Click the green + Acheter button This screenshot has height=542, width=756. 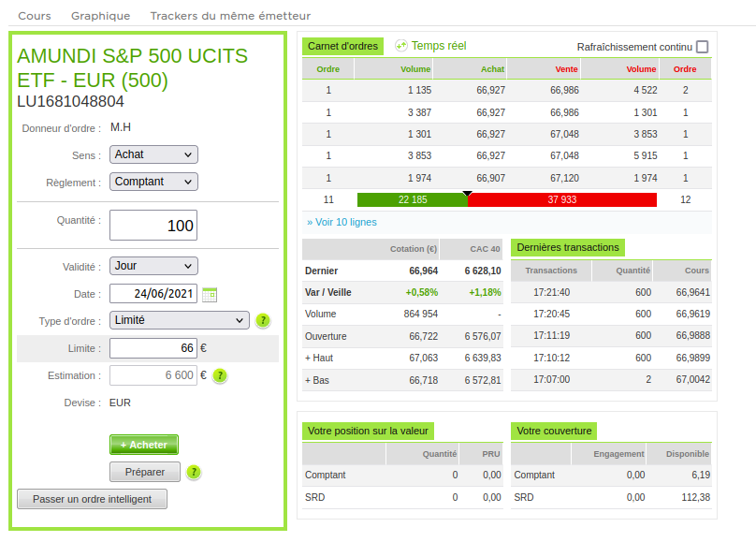(x=143, y=445)
